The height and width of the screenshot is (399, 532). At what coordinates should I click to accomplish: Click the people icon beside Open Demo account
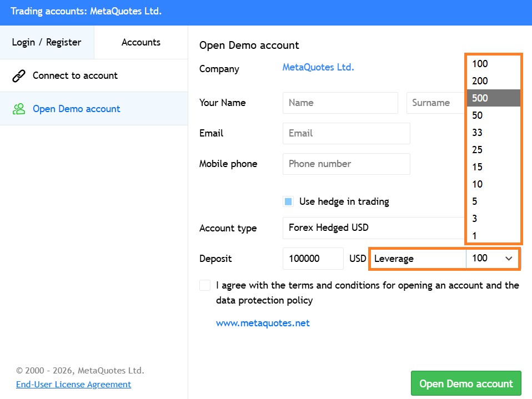pos(19,109)
